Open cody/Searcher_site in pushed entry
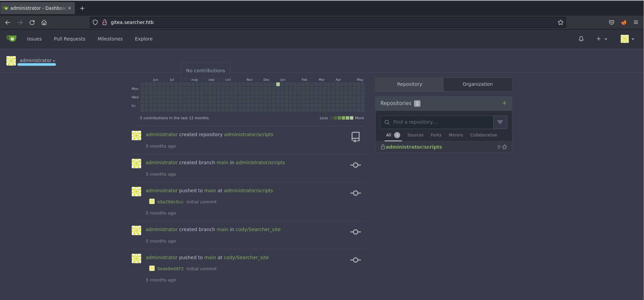 pos(246,257)
